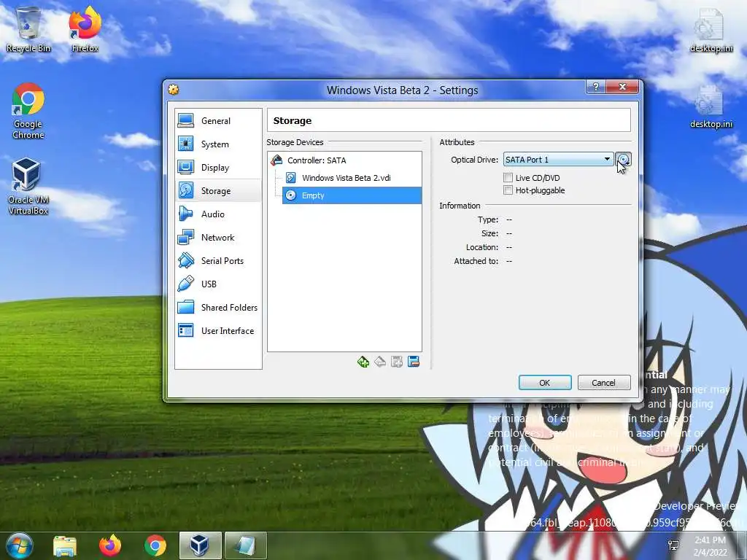Open File Explorer from the taskbar
Screen dimensions: 747x560
coord(65,545)
